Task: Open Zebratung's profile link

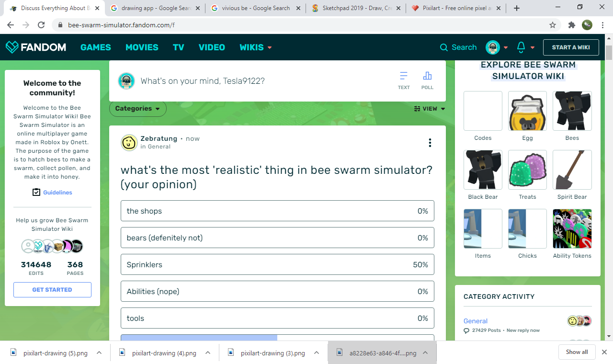Action: tap(159, 138)
